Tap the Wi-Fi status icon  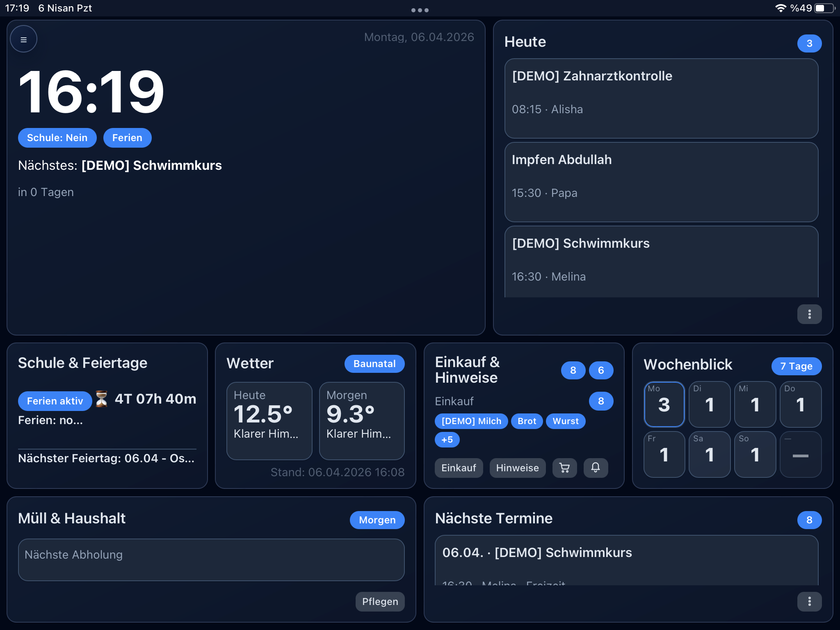click(x=780, y=8)
